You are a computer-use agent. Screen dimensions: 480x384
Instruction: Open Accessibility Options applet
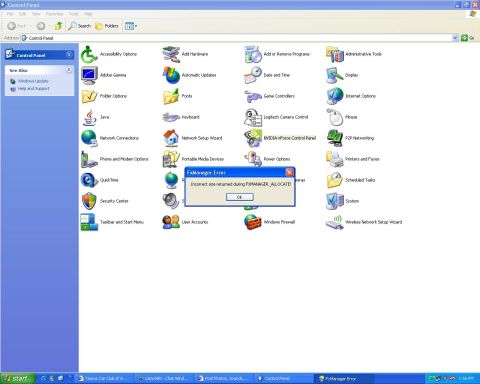[x=109, y=54]
